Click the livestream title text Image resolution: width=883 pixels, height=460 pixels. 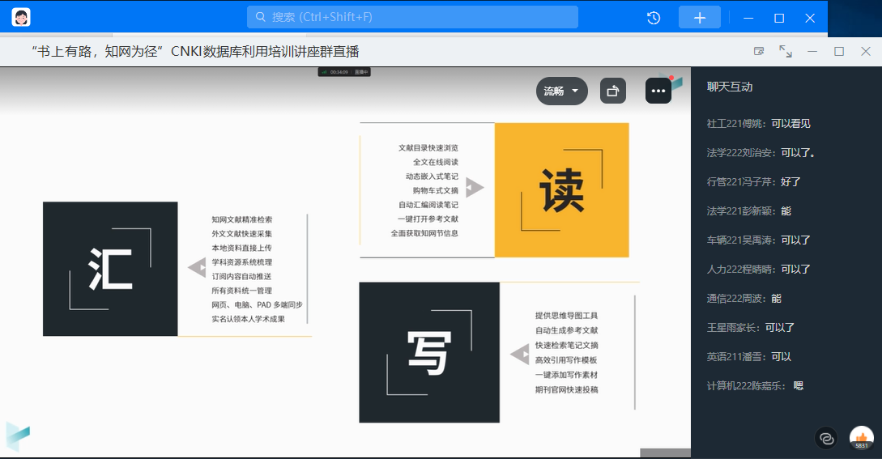point(195,51)
